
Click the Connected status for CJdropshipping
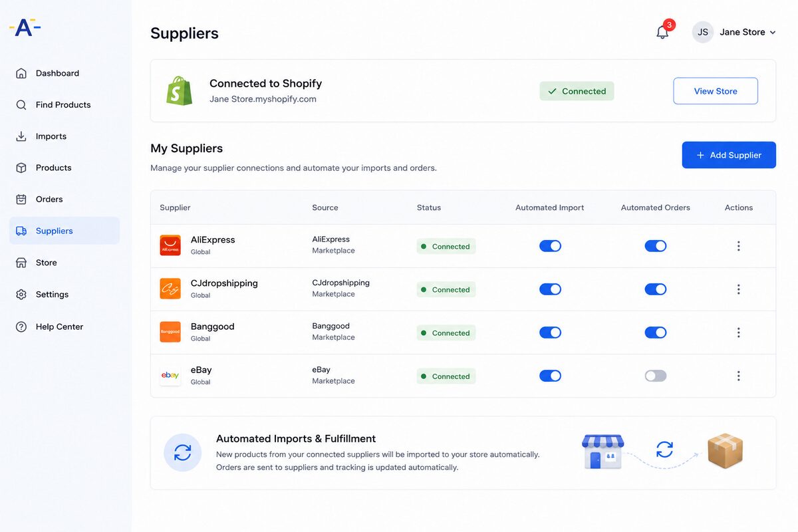[x=446, y=289]
